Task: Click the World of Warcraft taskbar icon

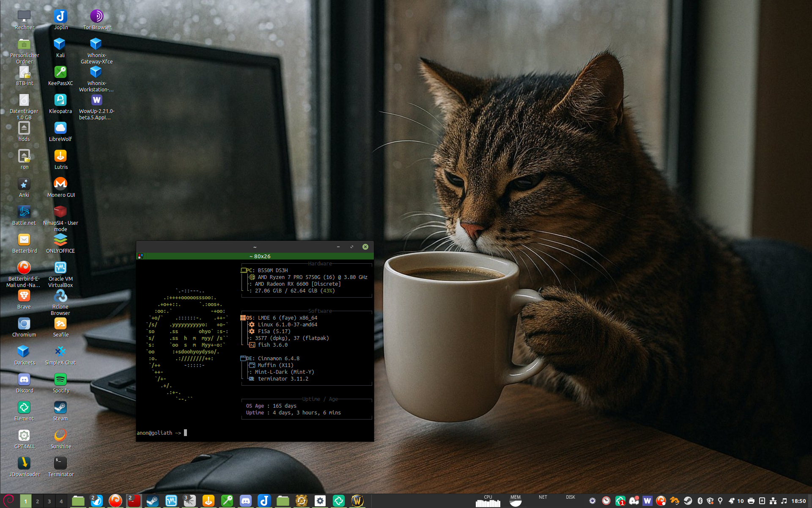Action: (x=357, y=501)
